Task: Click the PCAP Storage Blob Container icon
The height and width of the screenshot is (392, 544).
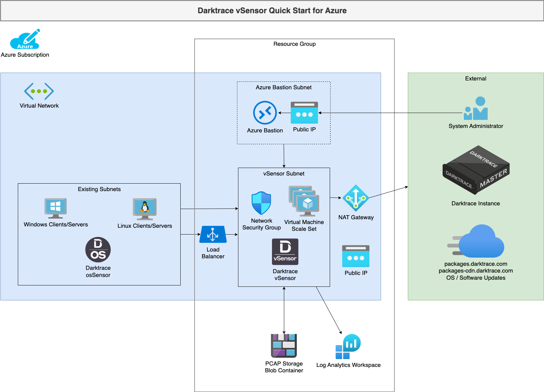Action: pos(284,346)
